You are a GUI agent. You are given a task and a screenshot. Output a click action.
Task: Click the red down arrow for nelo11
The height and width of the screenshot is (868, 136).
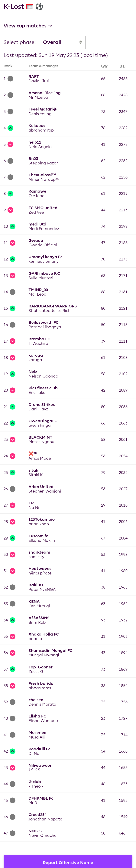point(11,145)
